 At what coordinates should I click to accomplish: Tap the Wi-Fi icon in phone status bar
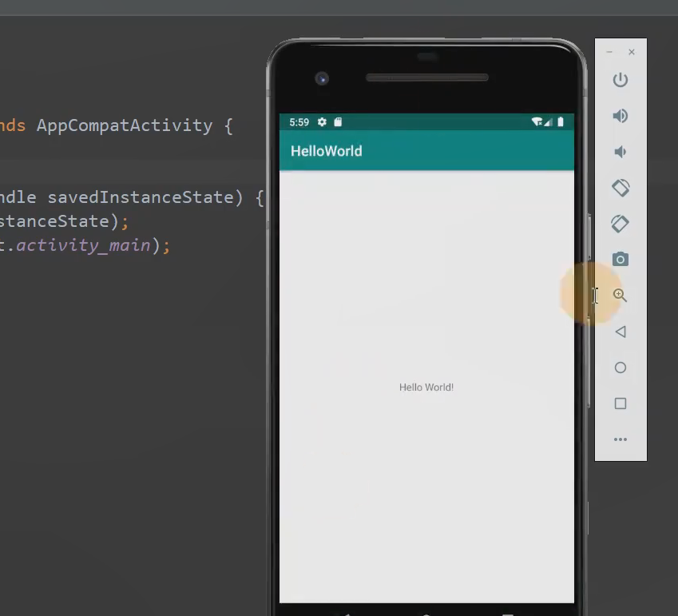coord(537,122)
